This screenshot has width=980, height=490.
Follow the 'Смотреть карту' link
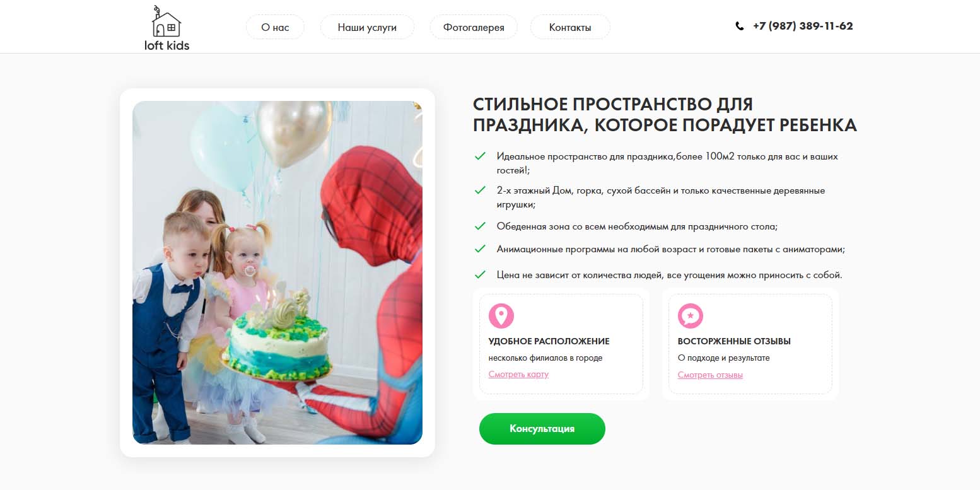(518, 374)
